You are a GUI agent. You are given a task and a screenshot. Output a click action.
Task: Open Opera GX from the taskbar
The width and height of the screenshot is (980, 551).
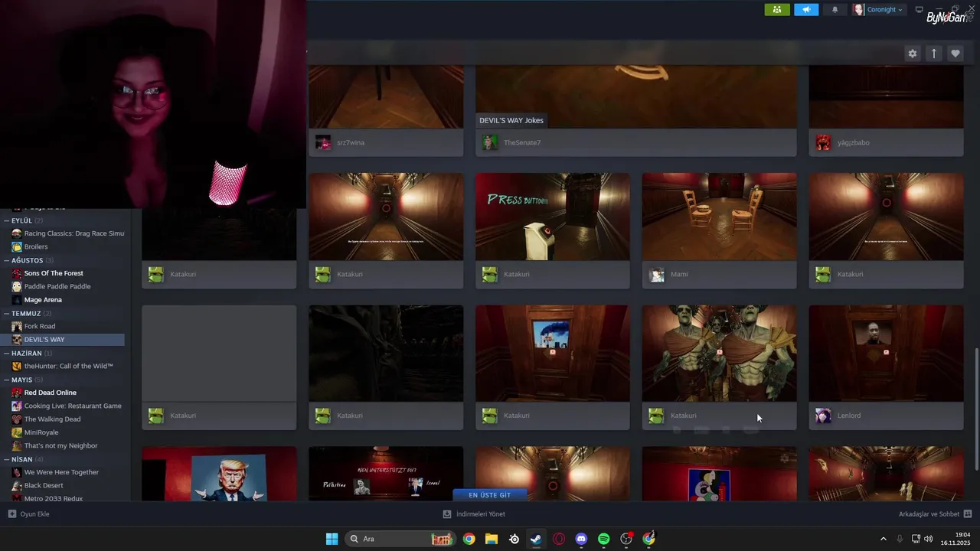559,539
